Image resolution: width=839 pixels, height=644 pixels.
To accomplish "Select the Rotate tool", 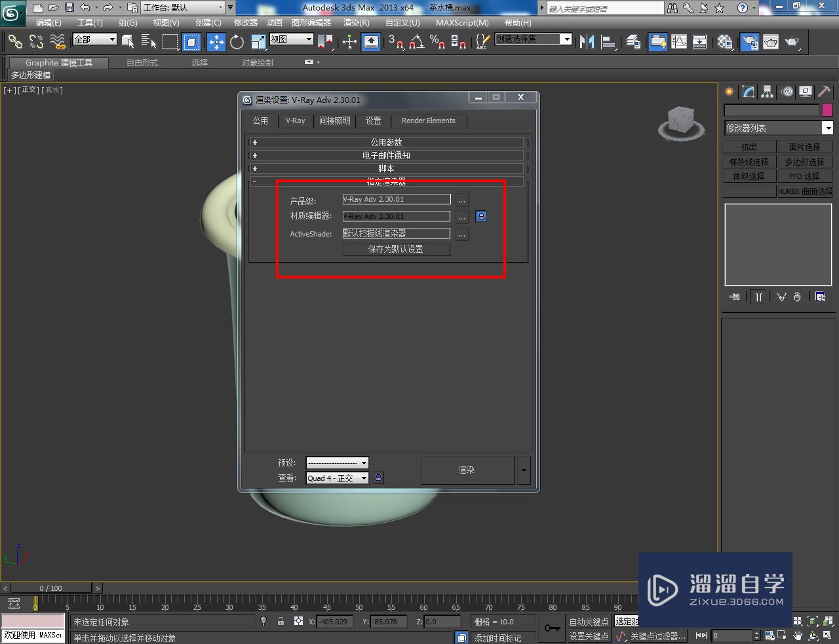I will point(237,42).
